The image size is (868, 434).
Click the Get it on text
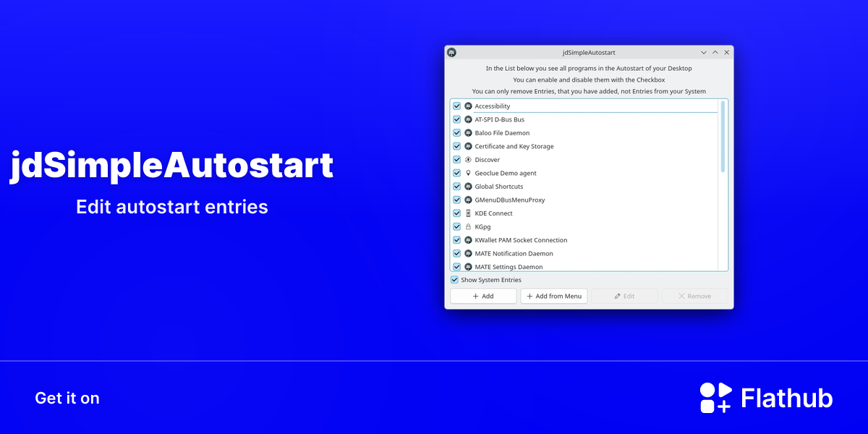[x=67, y=398]
